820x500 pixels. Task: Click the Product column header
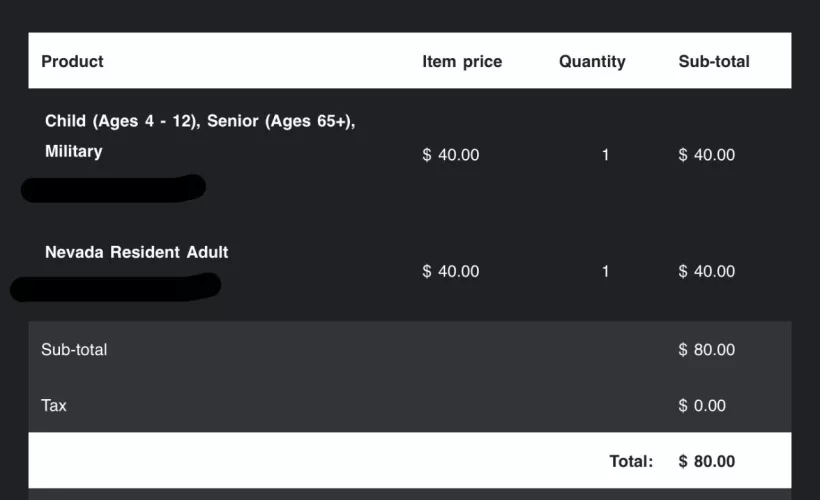click(72, 61)
